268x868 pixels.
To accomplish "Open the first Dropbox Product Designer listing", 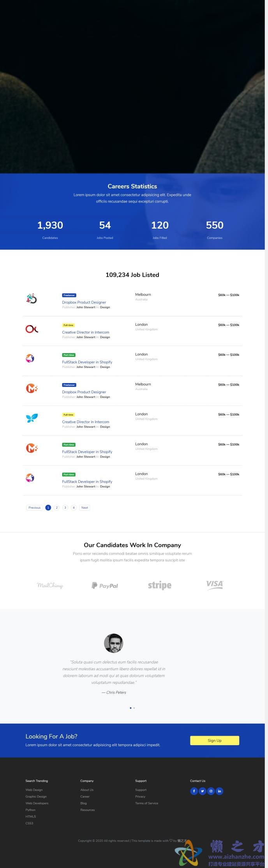I will 84,302.
